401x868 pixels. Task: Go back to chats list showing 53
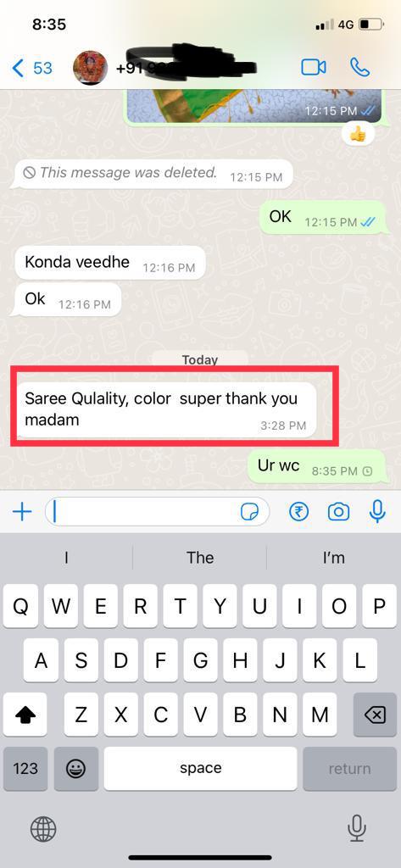coord(32,68)
